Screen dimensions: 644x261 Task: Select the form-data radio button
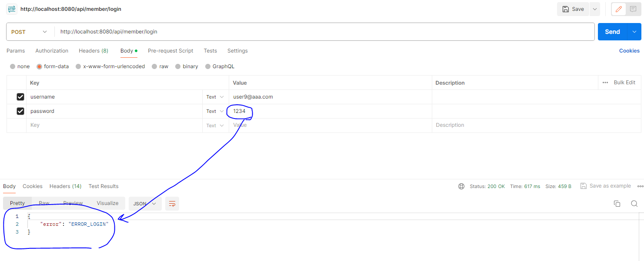39,66
